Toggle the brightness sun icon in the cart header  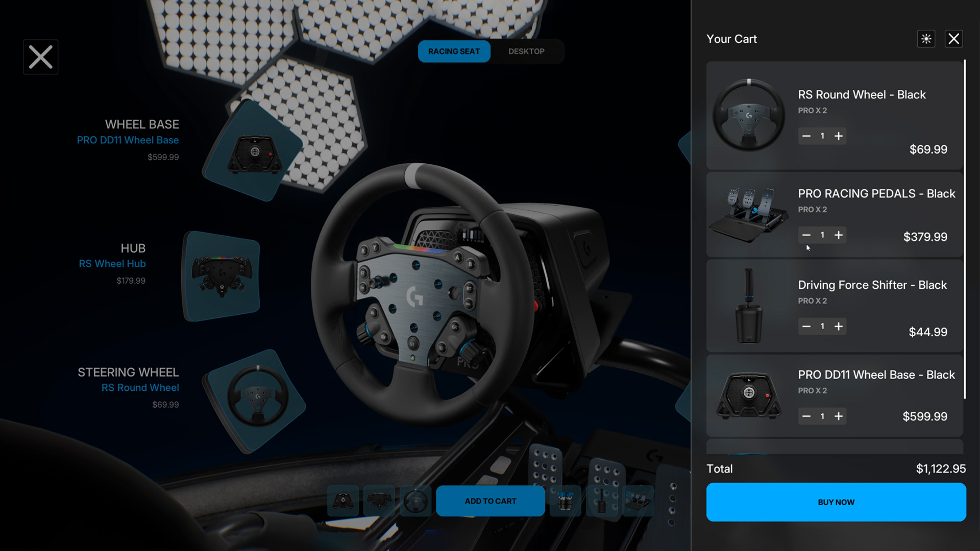(x=926, y=39)
